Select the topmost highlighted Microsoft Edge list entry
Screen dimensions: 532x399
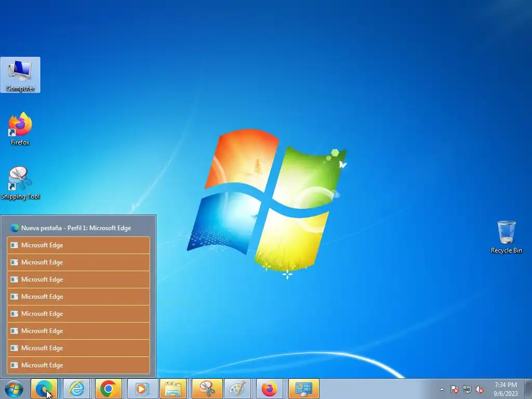pyautogui.click(x=78, y=245)
